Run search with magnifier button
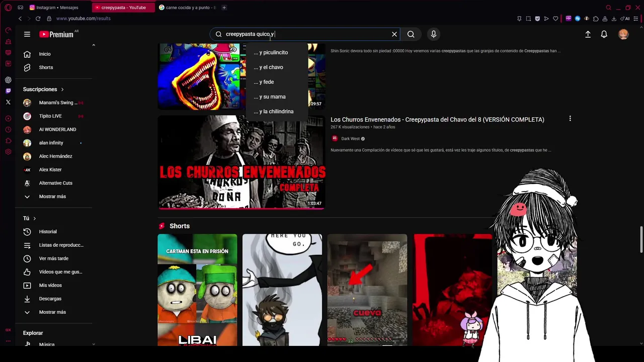Image resolution: width=644 pixels, height=362 pixels. 411,34
